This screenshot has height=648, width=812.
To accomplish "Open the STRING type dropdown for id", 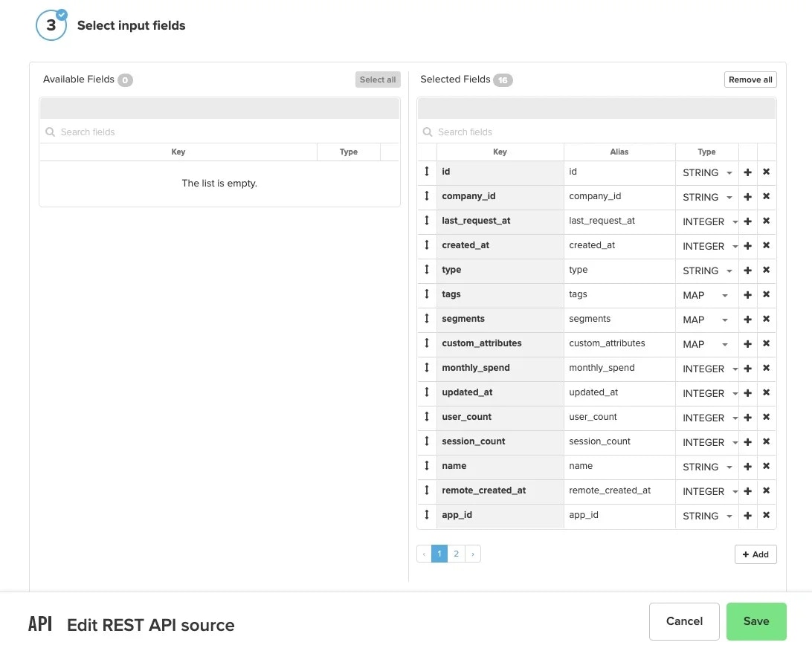I will pyautogui.click(x=705, y=172).
